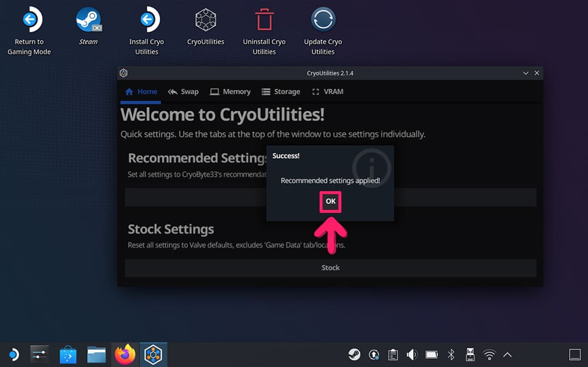Select the CryoUtilities taskbar entry

(154, 355)
